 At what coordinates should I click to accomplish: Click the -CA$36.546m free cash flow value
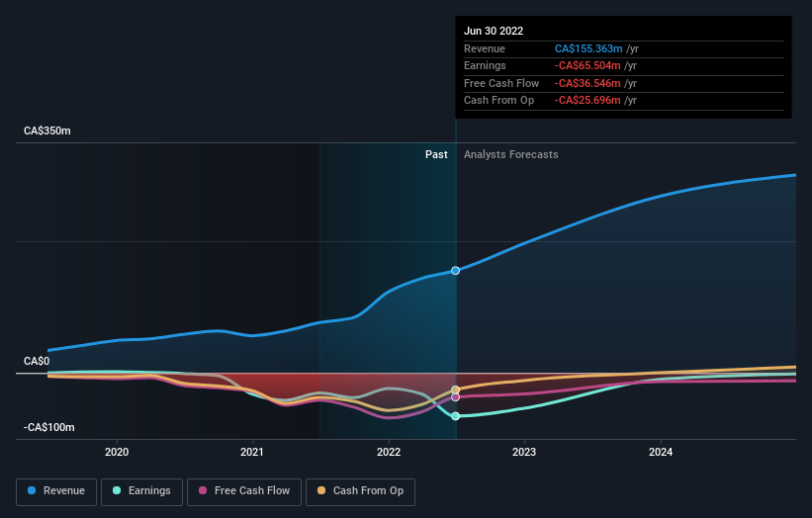587,83
